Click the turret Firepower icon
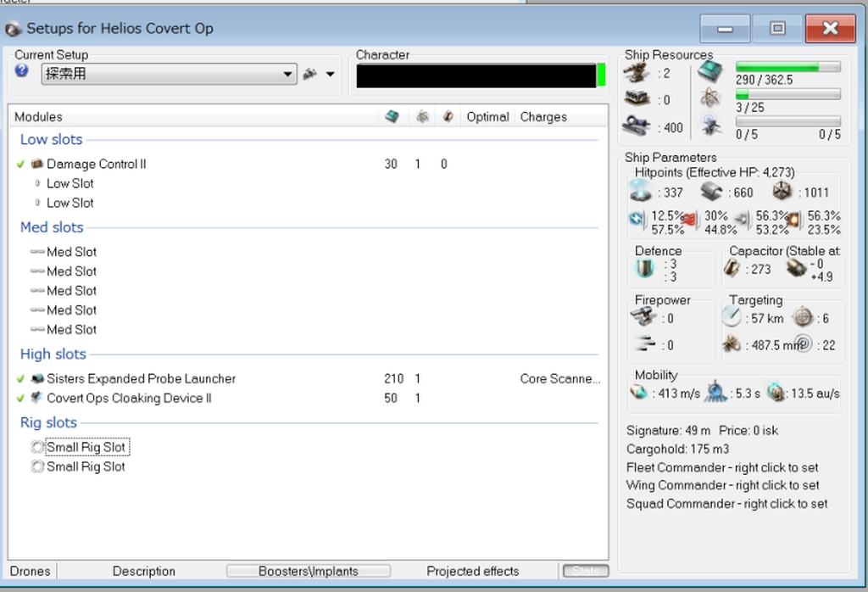The image size is (868, 592). 643,317
